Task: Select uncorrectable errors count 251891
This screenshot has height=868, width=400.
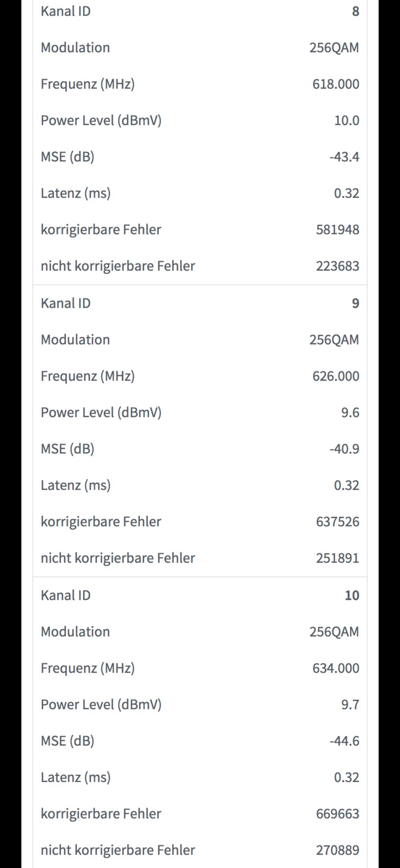Action: pos(337,558)
